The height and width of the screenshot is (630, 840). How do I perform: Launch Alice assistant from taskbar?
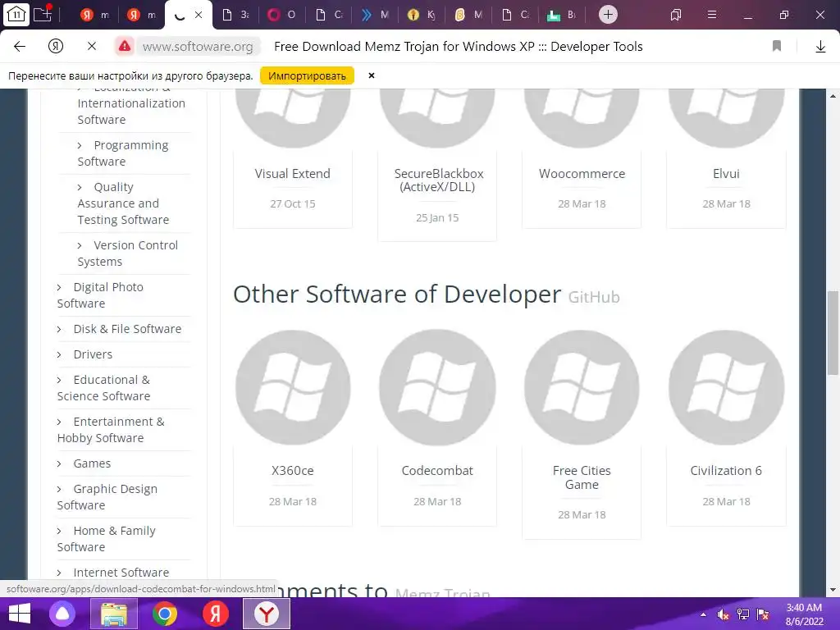coord(62,614)
